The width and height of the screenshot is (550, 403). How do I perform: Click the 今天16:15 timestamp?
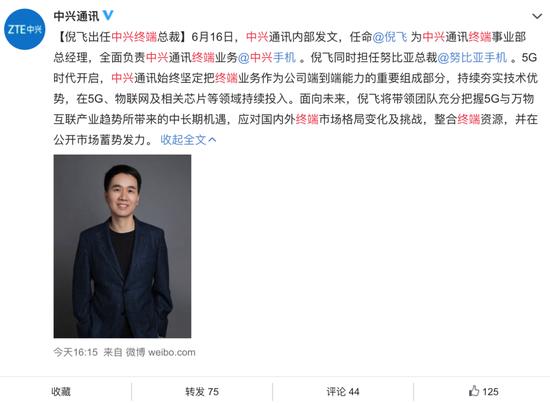coord(75,352)
